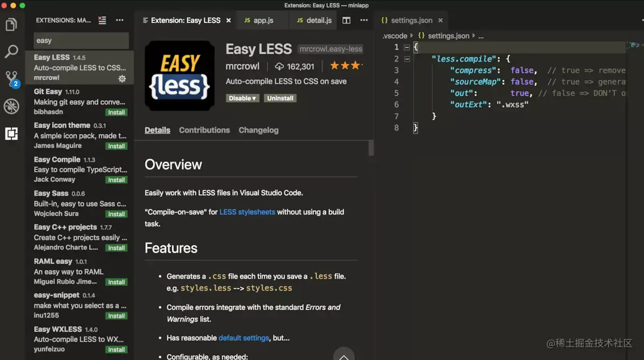Open the Disable dropdown button

click(243, 98)
